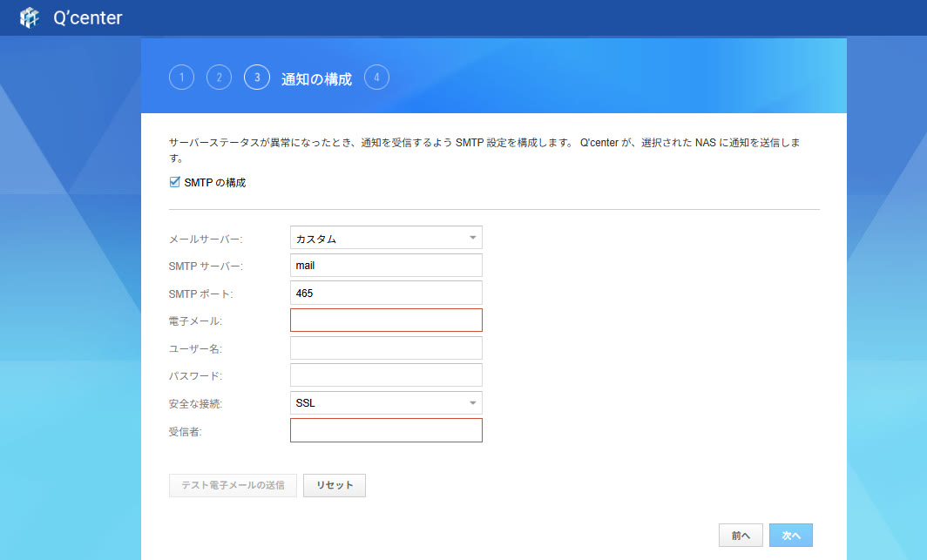Open the メールサーバー dropdown showing カスタム

385,238
